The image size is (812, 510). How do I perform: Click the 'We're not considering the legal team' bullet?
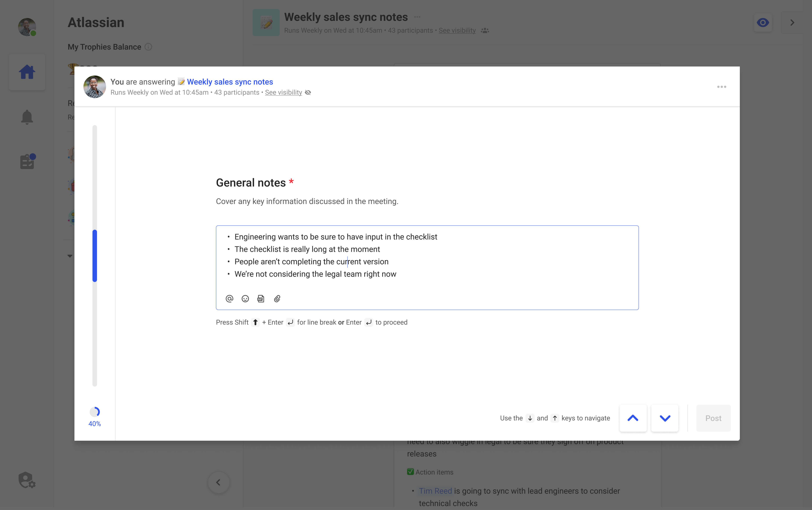[x=315, y=274]
